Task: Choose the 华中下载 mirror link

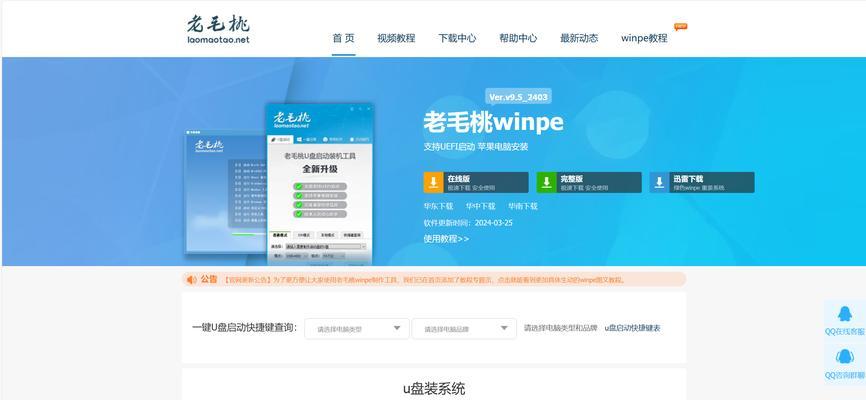Action: pos(480,206)
